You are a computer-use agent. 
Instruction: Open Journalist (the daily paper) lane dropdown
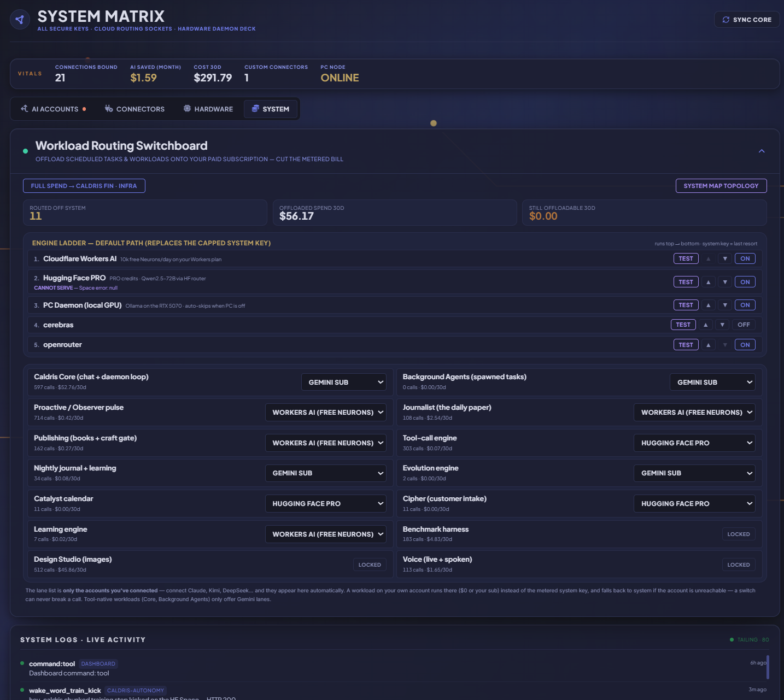click(x=694, y=413)
